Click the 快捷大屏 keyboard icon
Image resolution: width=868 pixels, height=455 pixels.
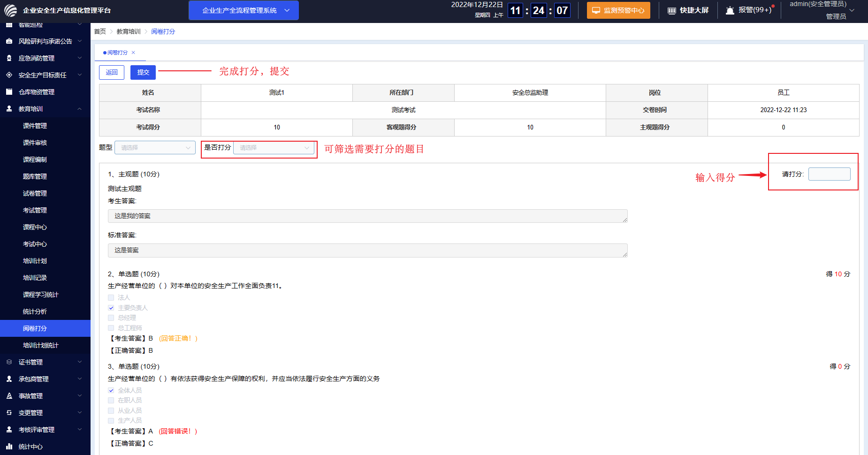point(672,10)
